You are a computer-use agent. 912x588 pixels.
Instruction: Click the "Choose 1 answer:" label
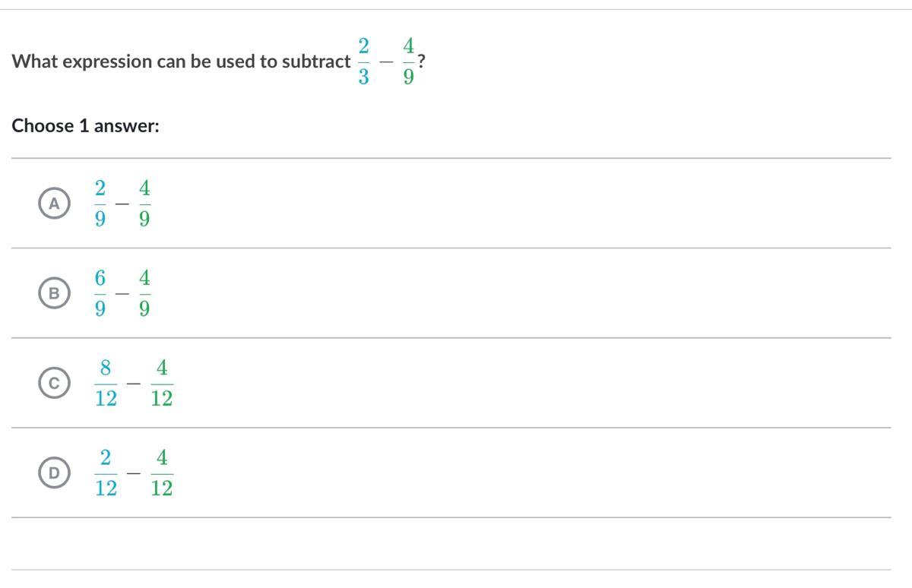[x=85, y=126]
